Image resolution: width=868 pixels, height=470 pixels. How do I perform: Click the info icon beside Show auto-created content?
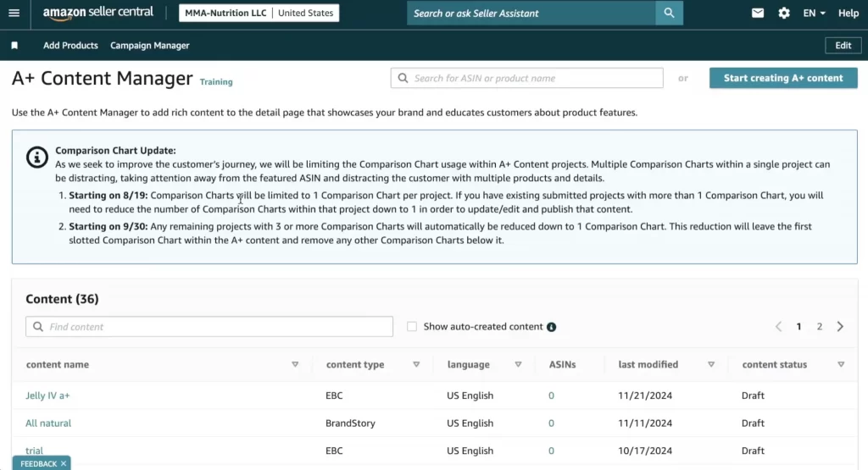click(551, 327)
